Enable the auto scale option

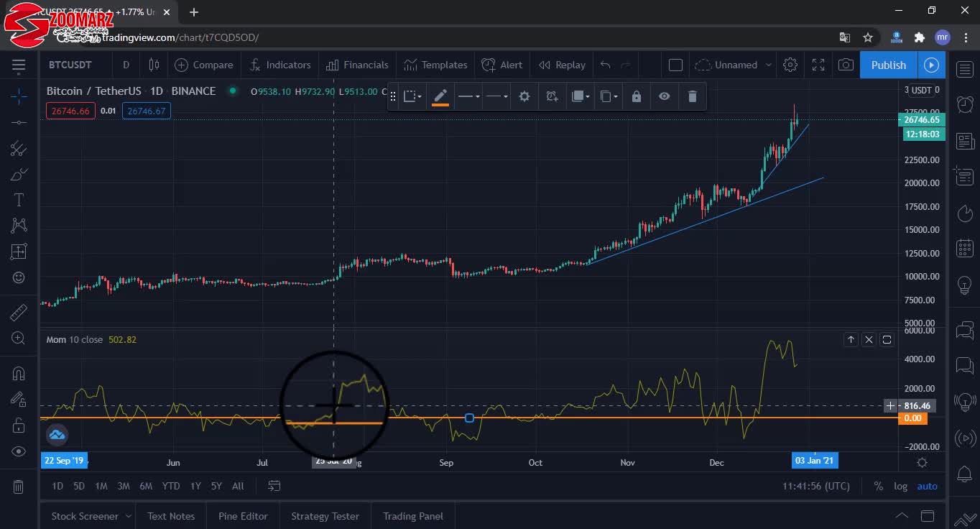tap(927, 487)
